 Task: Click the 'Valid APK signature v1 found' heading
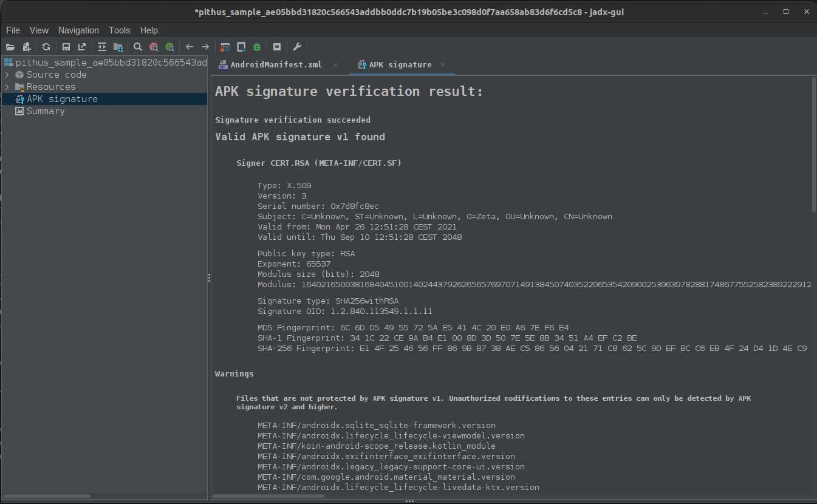tap(300, 137)
